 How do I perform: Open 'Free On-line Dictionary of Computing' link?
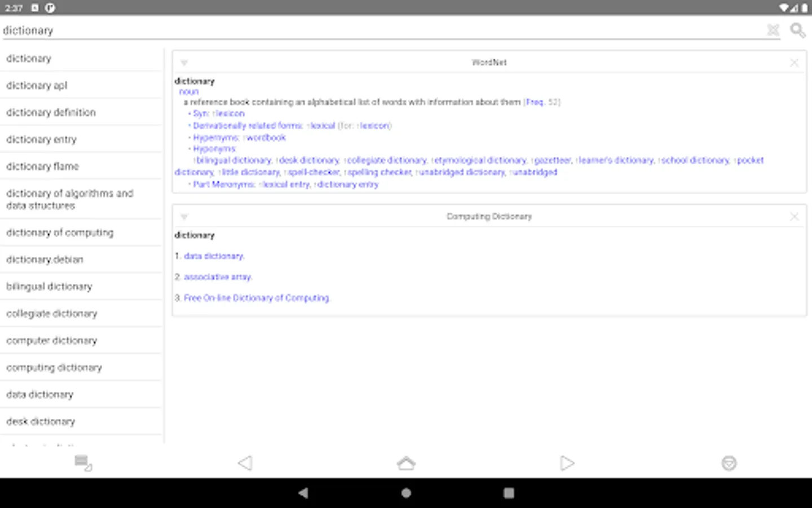coord(257,298)
